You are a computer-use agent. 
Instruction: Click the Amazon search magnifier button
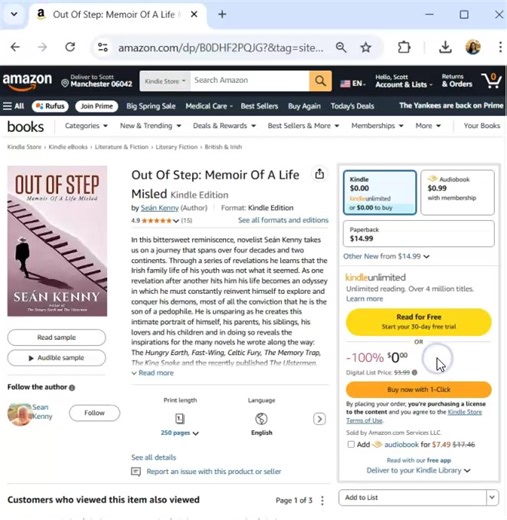pos(320,81)
